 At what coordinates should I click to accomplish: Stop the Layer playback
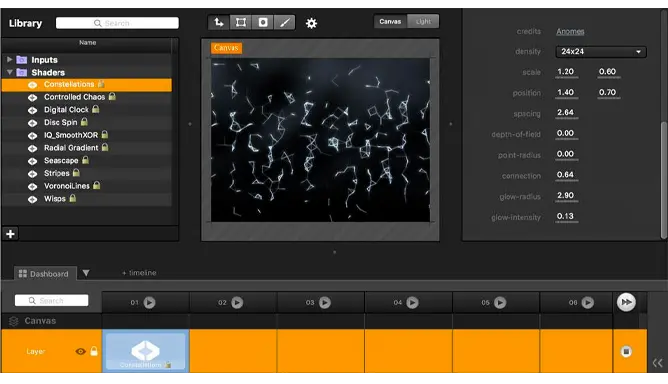click(x=626, y=352)
